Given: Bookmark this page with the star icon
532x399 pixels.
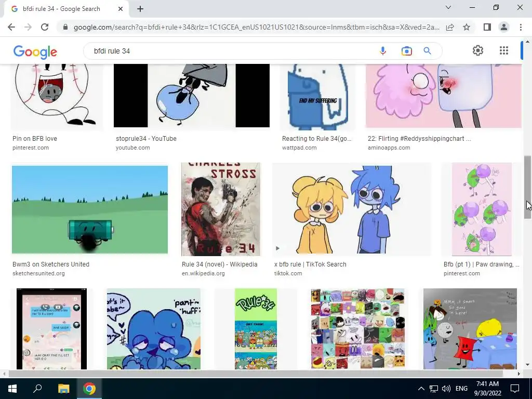Looking at the screenshot, I should [467, 27].
